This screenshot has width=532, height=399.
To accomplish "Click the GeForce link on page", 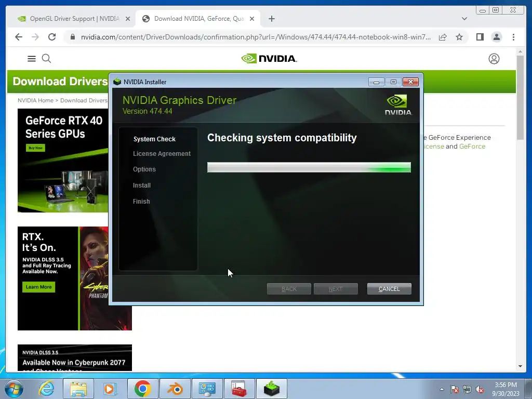I will pyautogui.click(x=472, y=146).
